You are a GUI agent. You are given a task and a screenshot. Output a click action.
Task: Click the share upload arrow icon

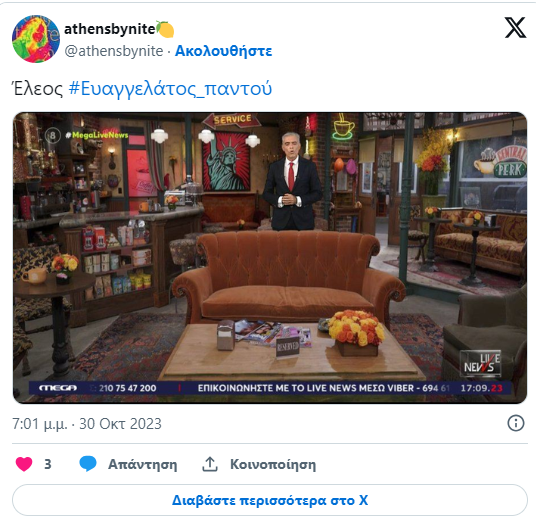210,464
